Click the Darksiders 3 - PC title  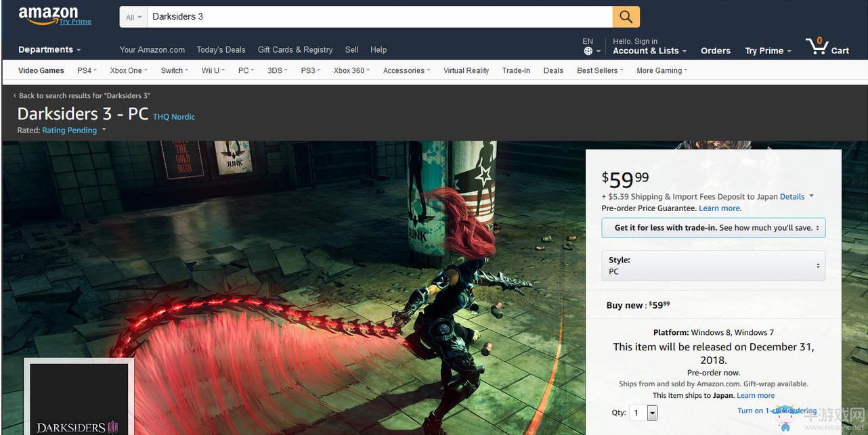[x=83, y=114]
